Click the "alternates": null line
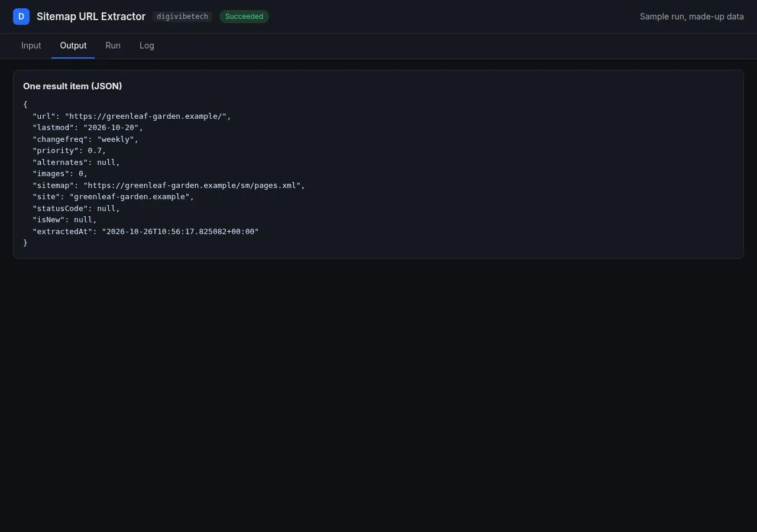The width and height of the screenshot is (757, 532). 76,163
